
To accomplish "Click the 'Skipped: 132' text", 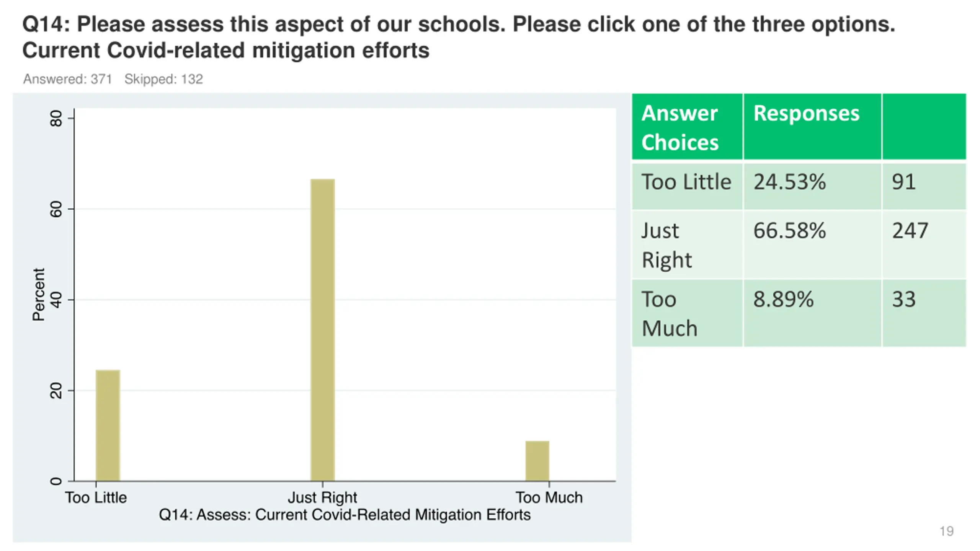I will coord(163,79).
